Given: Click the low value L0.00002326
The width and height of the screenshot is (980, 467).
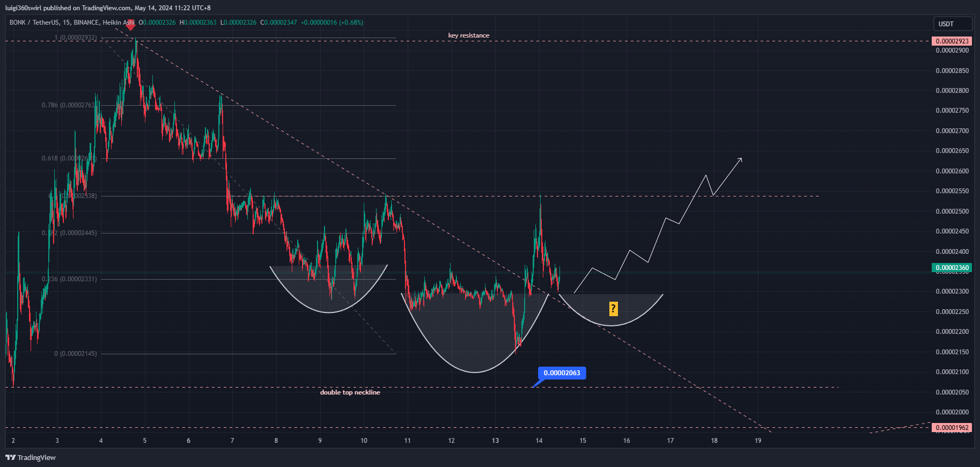Looking at the screenshot, I should [x=238, y=23].
